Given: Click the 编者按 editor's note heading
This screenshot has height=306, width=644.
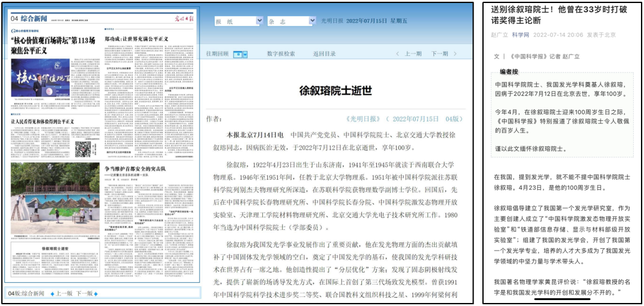Looking at the screenshot, I should pos(510,71).
